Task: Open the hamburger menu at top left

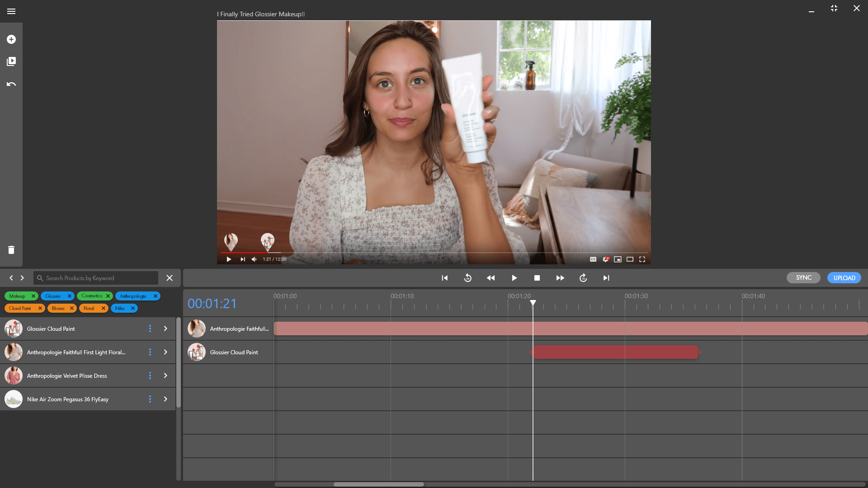Action: 11,11
